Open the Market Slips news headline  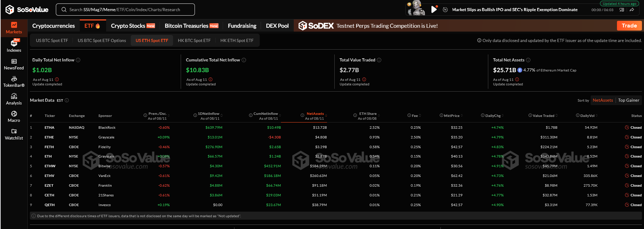pyautogui.click(x=515, y=10)
